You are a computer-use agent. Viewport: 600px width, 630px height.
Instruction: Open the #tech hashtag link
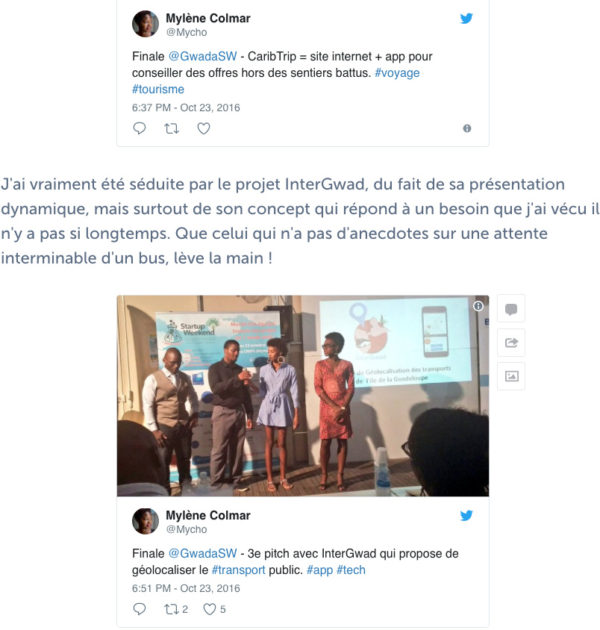351,570
